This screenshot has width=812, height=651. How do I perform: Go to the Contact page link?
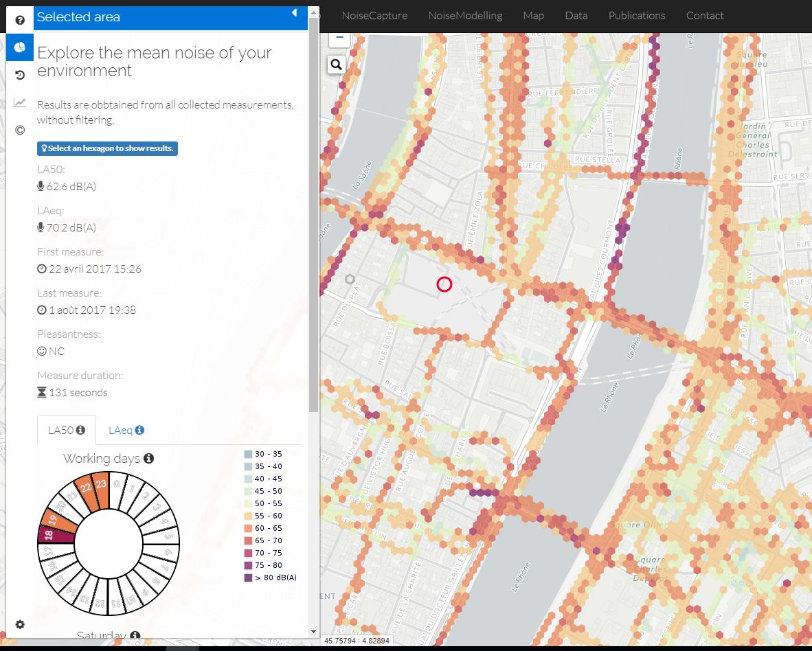click(705, 15)
